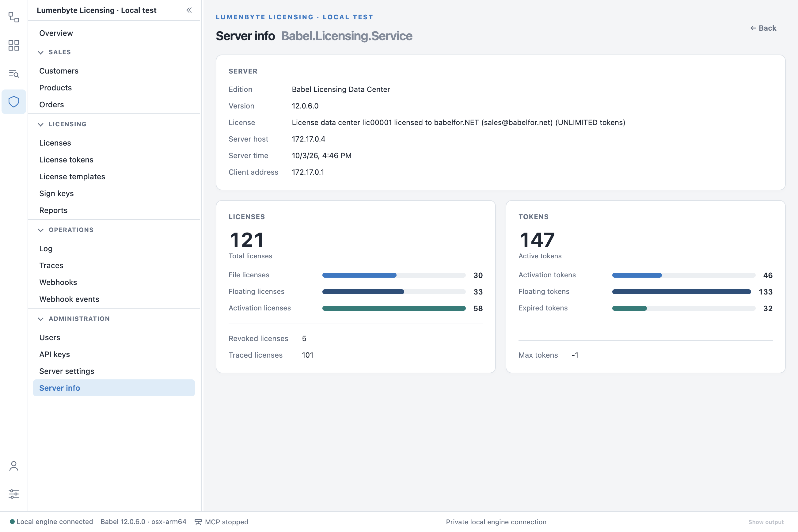Open License templates

point(114,177)
